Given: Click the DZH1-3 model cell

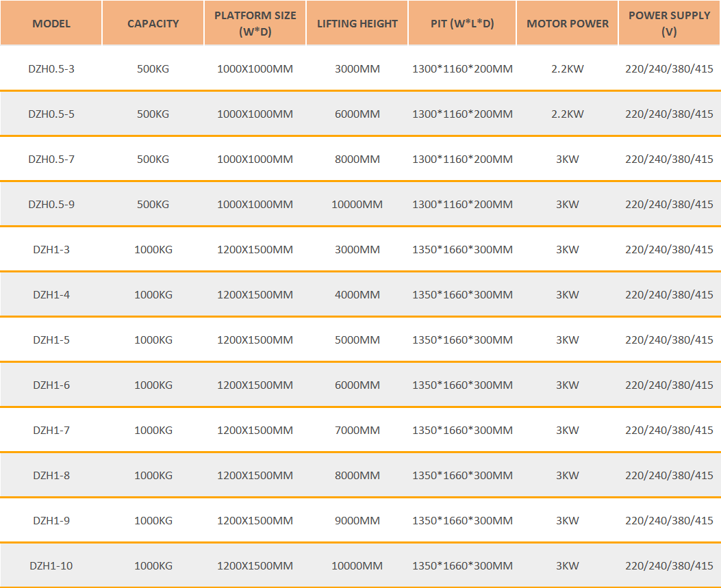Looking at the screenshot, I should click(x=51, y=249).
